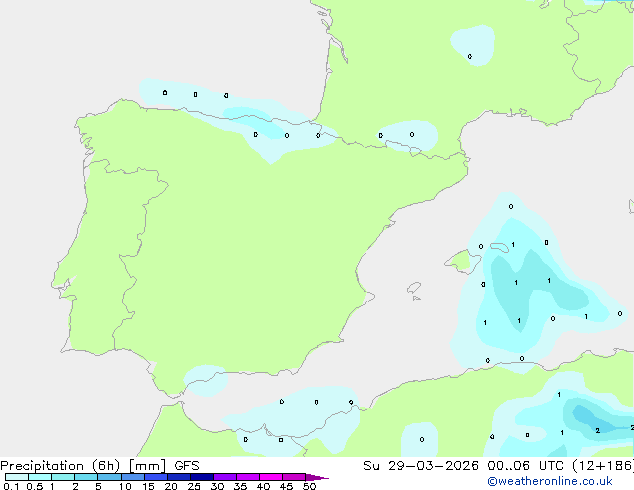Image resolution: width=634 pixels, height=490 pixels.
Task: Click the precipitation value "2" over Algeria
Action: click(x=598, y=431)
